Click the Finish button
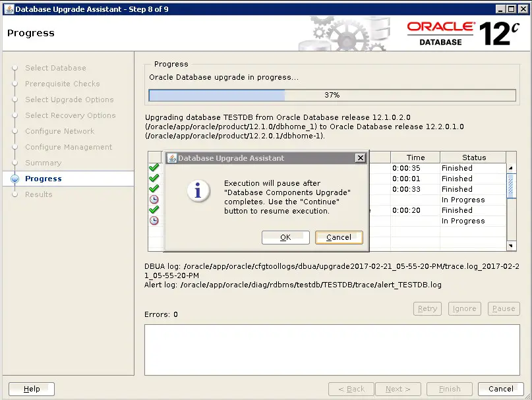 coord(450,389)
